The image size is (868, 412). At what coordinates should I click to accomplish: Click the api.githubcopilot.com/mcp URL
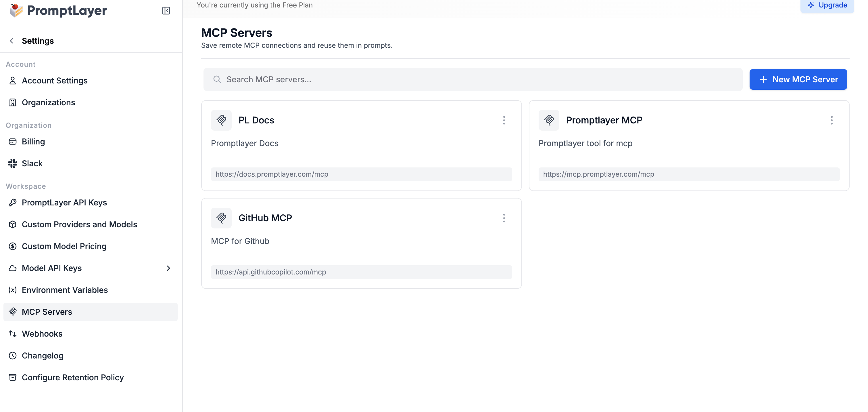click(270, 272)
